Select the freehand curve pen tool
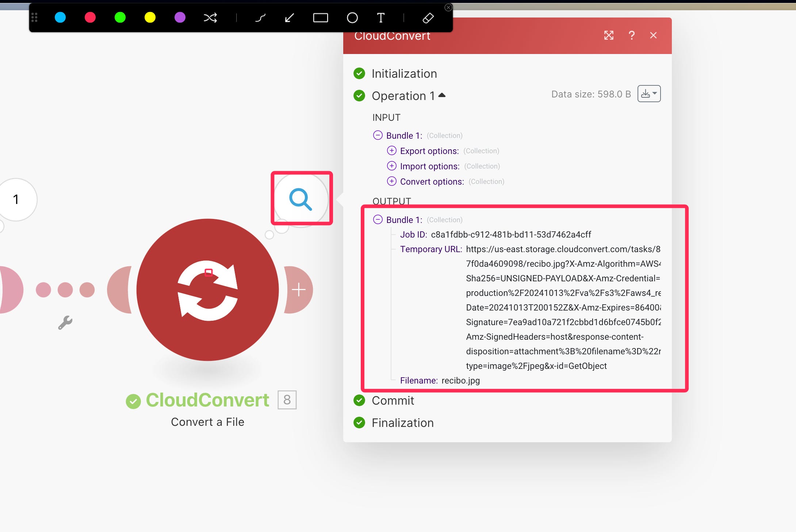This screenshot has width=796, height=532. point(260,18)
